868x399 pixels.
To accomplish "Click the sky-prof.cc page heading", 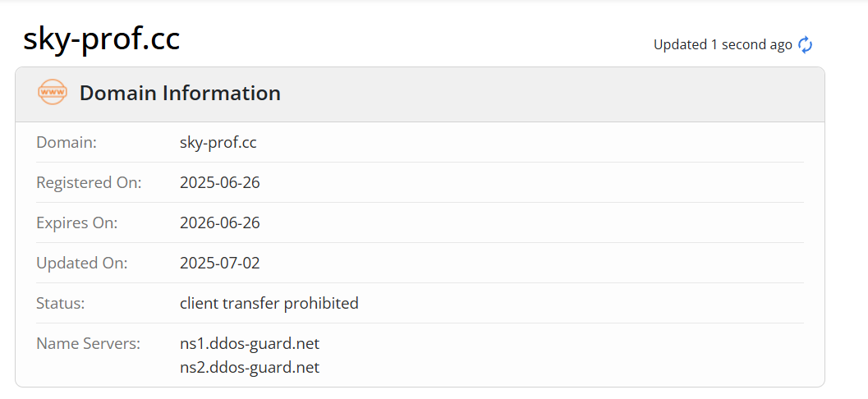I will tap(101, 39).
